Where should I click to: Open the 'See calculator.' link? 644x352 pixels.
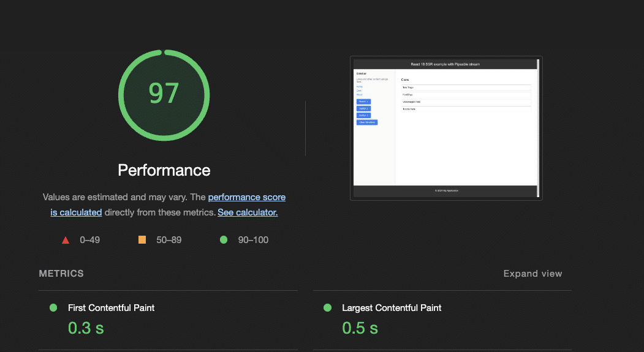pos(248,212)
